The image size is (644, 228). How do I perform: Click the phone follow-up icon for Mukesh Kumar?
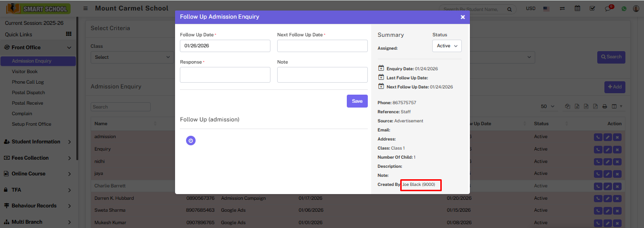(598, 223)
